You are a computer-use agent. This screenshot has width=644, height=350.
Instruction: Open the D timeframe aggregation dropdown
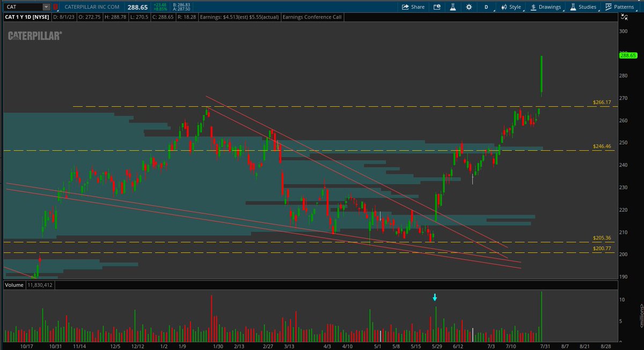(486, 7)
